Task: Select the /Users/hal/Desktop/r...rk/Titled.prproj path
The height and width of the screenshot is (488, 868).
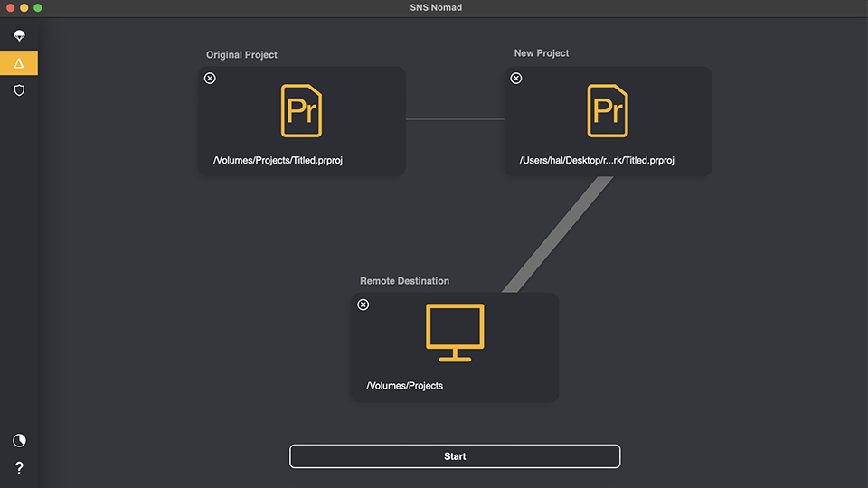Action: pyautogui.click(x=597, y=161)
